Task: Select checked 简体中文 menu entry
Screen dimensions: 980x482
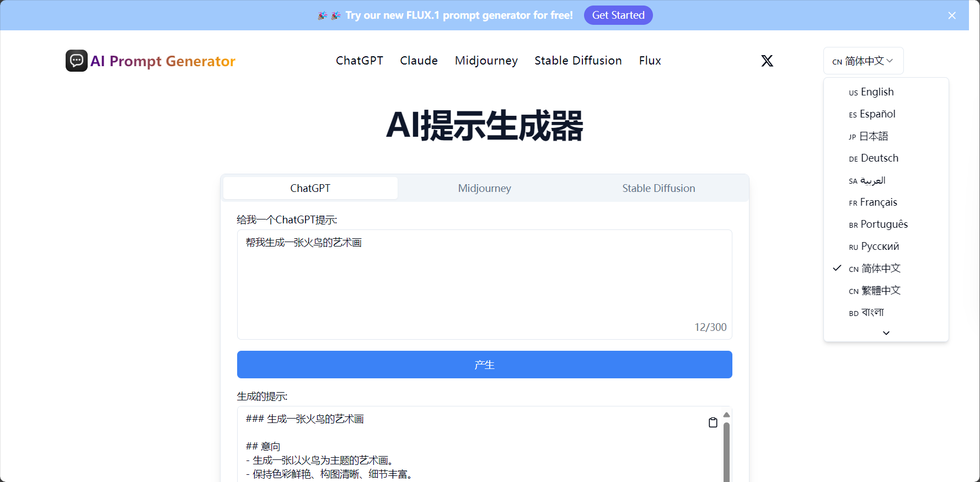Action: [886, 269]
